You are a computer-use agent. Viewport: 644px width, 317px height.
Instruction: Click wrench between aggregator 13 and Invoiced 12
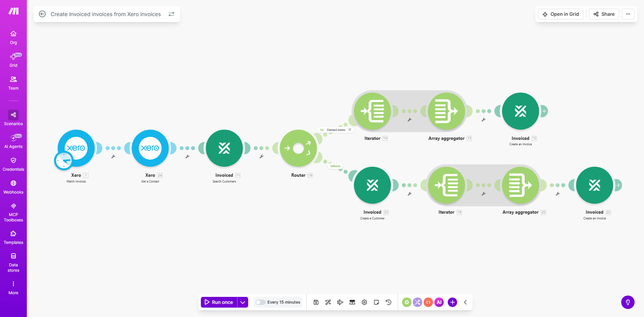click(484, 120)
